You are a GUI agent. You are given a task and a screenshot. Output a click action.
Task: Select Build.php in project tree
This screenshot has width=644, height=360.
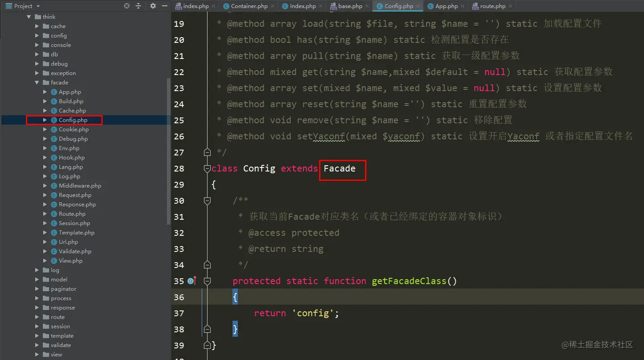point(71,101)
